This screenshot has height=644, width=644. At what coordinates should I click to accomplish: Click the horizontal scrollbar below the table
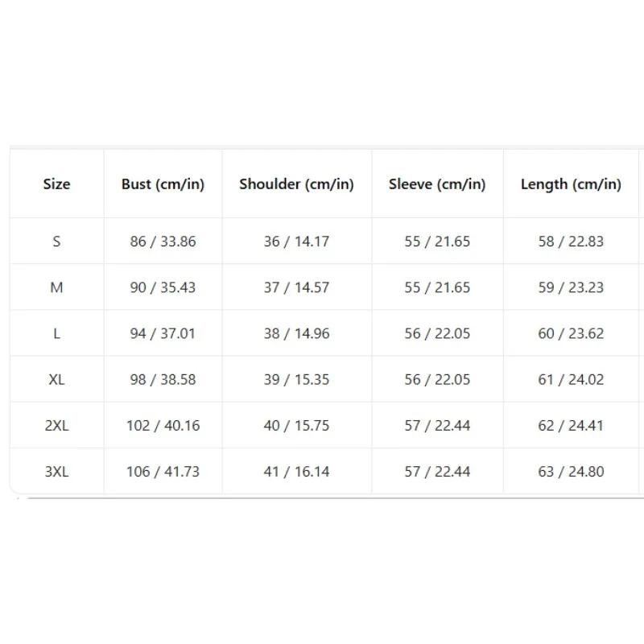[336, 498]
